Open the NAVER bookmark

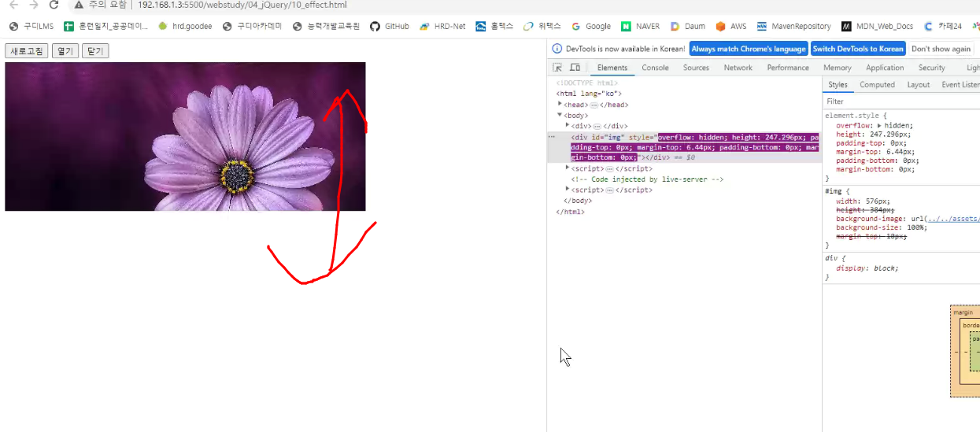click(x=641, y=26)
